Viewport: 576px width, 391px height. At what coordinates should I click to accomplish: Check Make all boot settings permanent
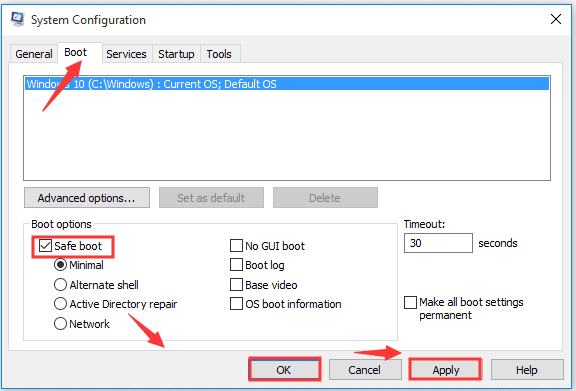(410, 302)
